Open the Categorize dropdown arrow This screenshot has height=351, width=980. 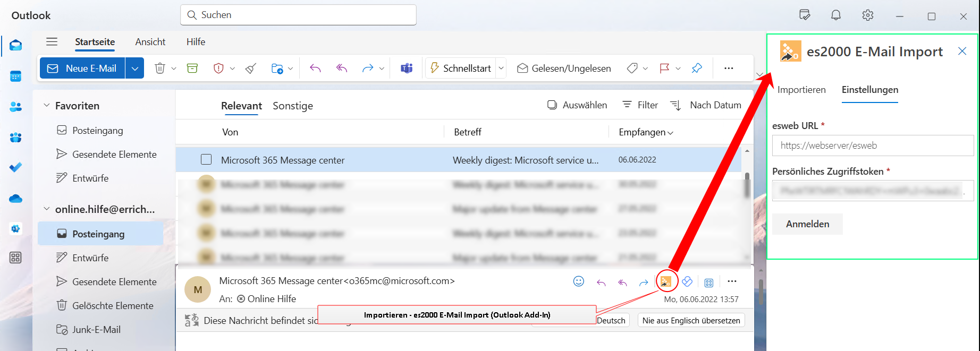[645, 69]
